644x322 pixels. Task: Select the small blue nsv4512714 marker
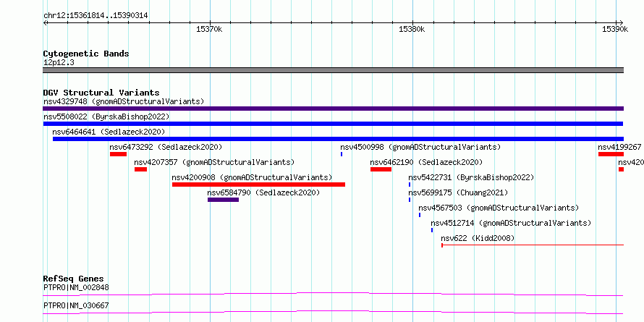[432, 230]
